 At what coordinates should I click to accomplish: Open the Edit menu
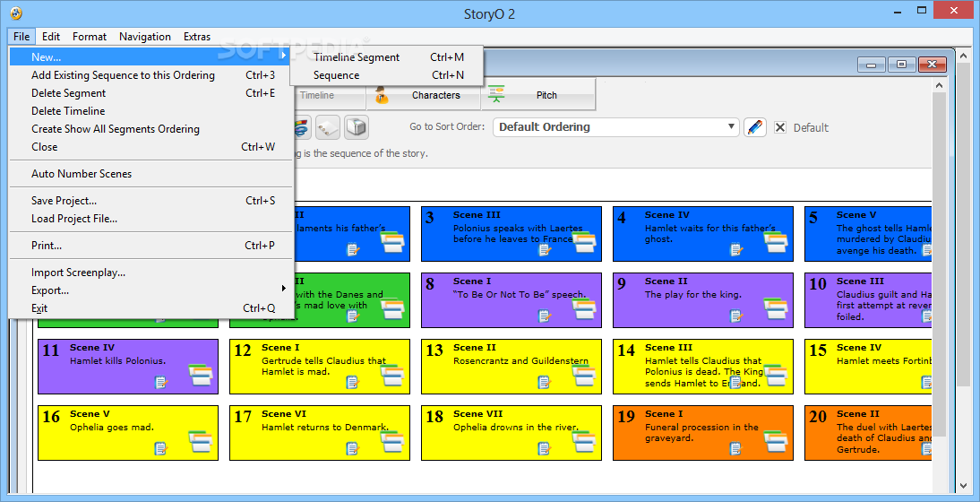pyautogui.click(x=51, y=36)
